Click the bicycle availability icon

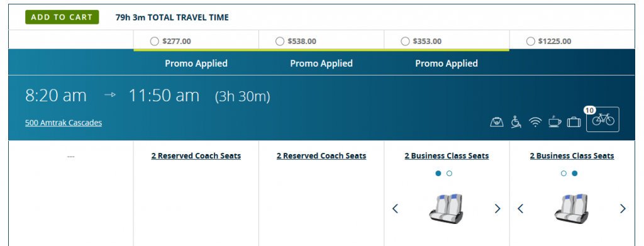click(602, 120)
